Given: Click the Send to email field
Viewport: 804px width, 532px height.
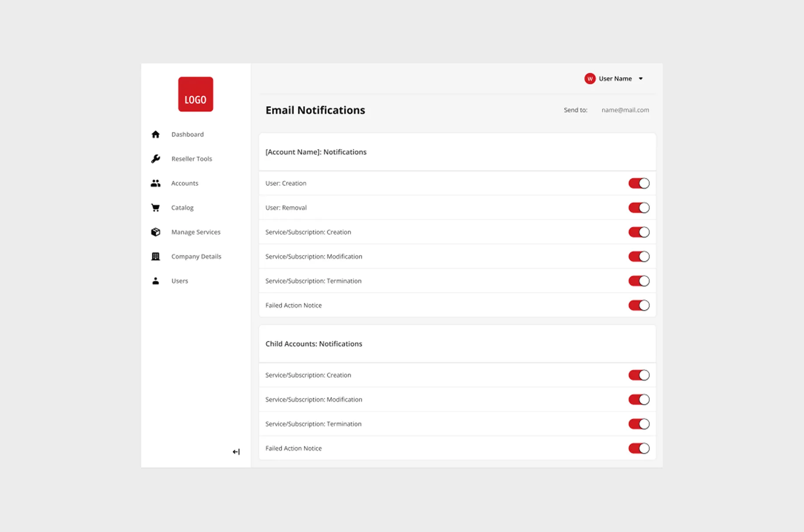Looking at the screenshot, I should [625, 110].
